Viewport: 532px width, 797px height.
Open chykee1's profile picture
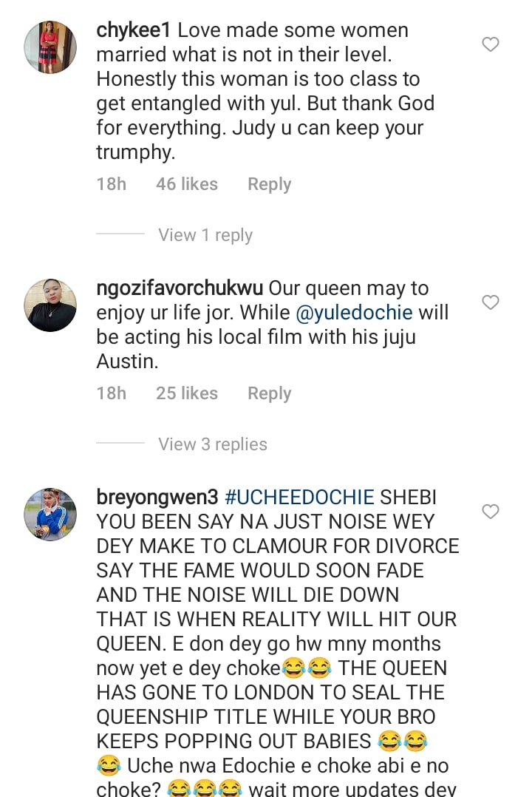(x=50, y=47)
